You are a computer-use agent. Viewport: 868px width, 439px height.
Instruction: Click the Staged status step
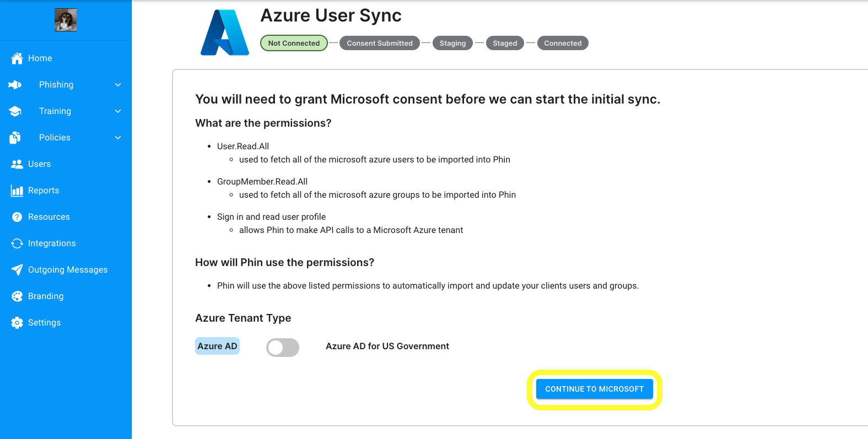(x=505, y=43)
